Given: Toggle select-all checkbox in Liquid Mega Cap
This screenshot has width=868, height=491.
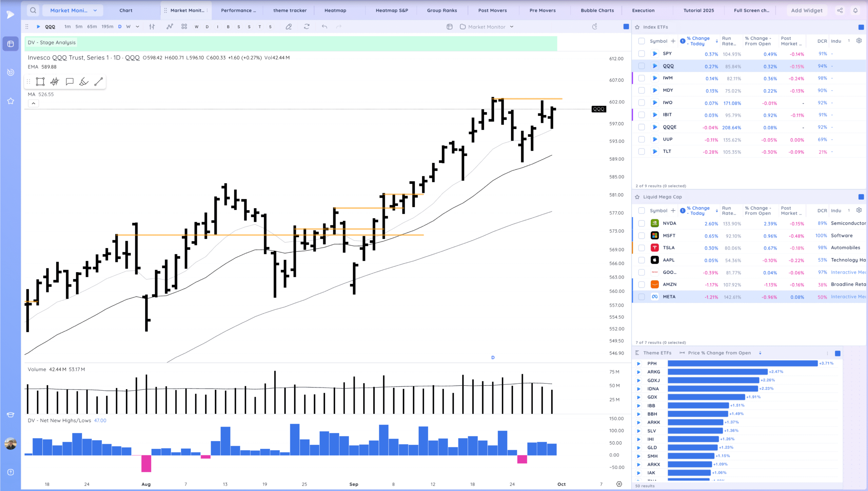Looking at the screenshot, I should pos(641,211).
